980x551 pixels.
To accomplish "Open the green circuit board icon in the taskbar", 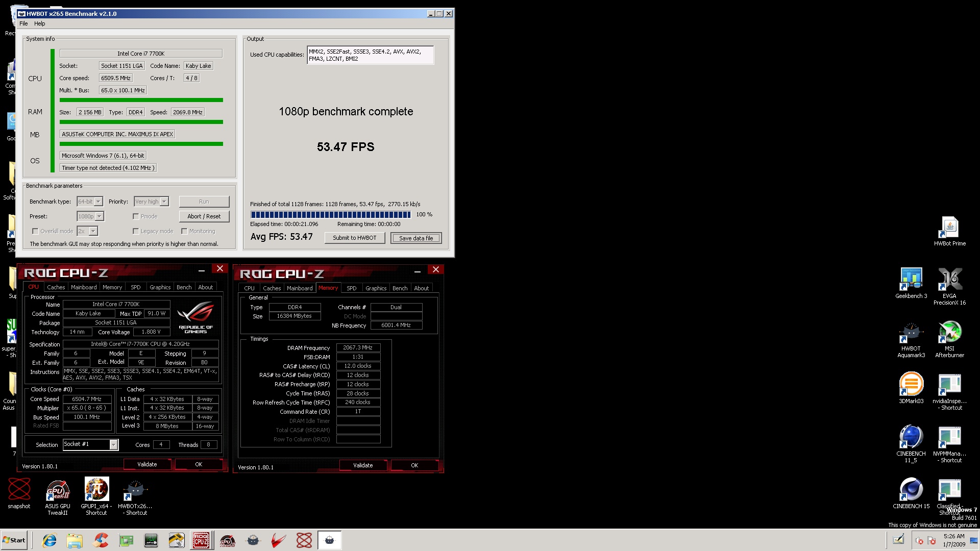I will point(126,540).
